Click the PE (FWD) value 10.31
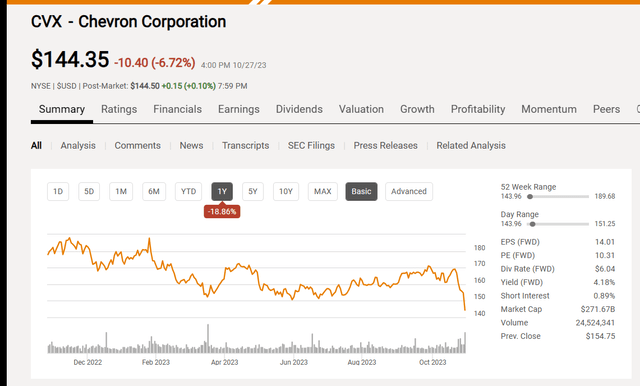The width and height of the screenshot is (640, 386). [x=605, y=255]
